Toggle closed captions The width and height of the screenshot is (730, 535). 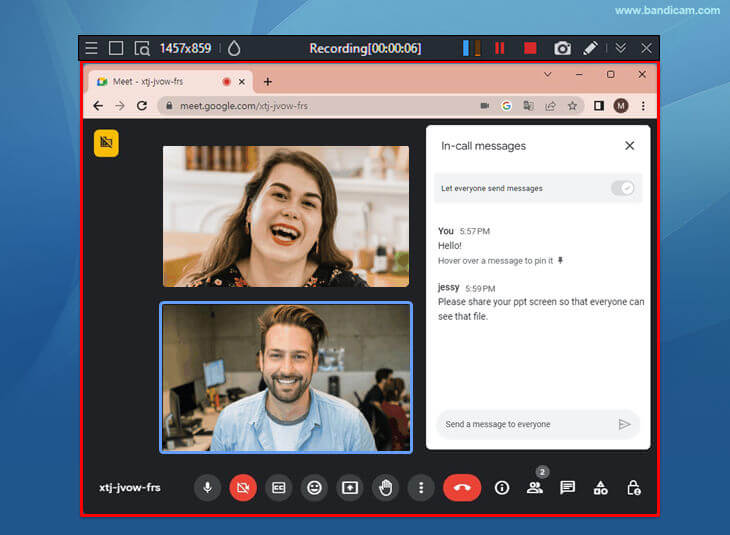[278, 488]
